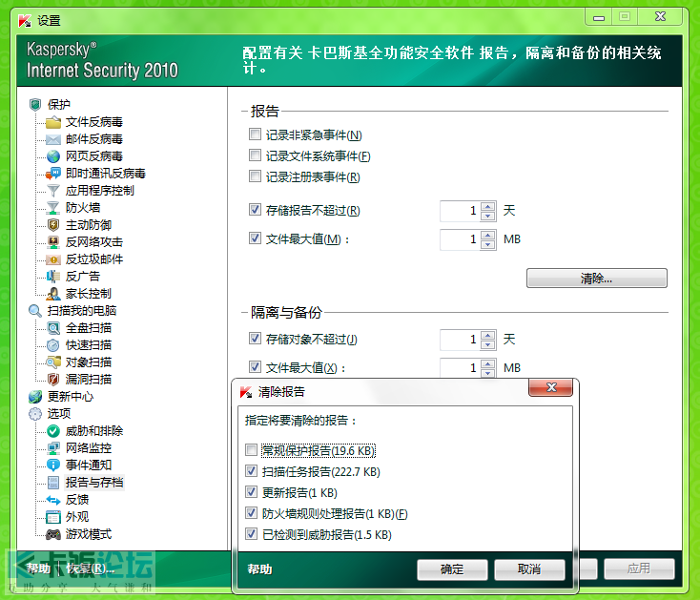Open 帮助 link in settings window footer
Image resolution: width=700 pixels, height=600 pixels.
click(x=38, y=569)
